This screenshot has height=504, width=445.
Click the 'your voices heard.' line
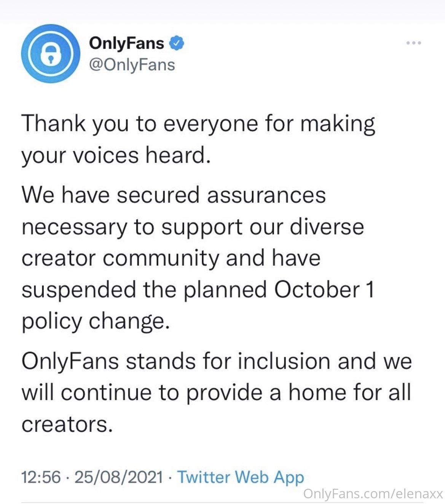(116, 156)
